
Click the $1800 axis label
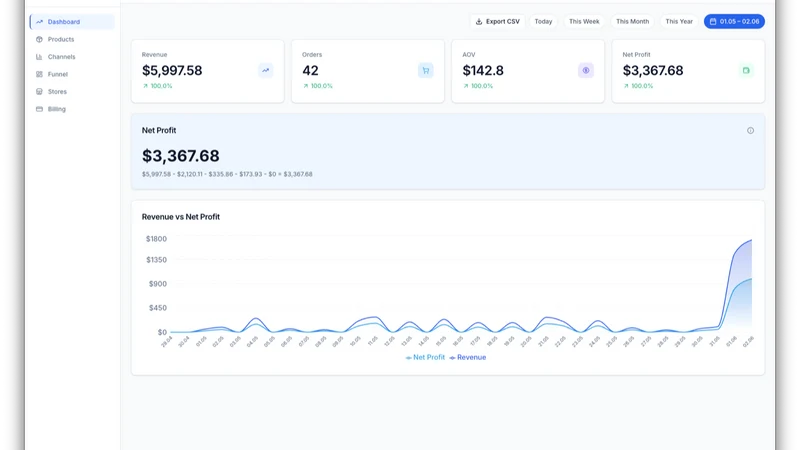click(x=156, y=239)
